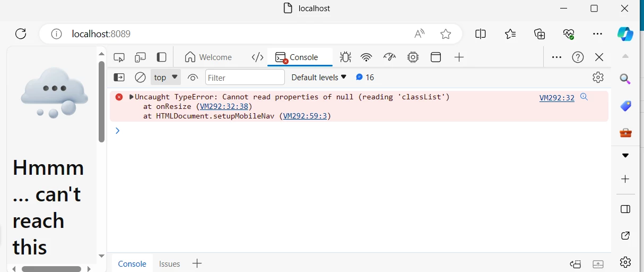
Task: Open Console settings gear
Action: coord(598,78)
